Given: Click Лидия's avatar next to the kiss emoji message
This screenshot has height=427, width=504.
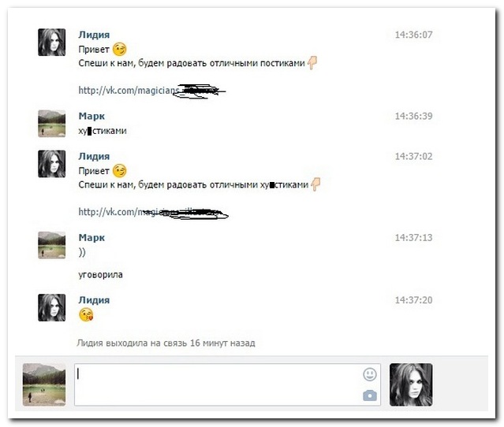Looking at the screenshot, I should pyautogui.click(x=52, y=307).
